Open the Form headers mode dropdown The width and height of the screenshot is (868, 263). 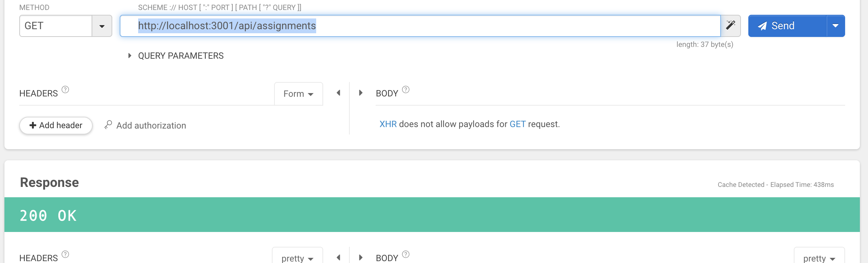[x=298, y=94]
